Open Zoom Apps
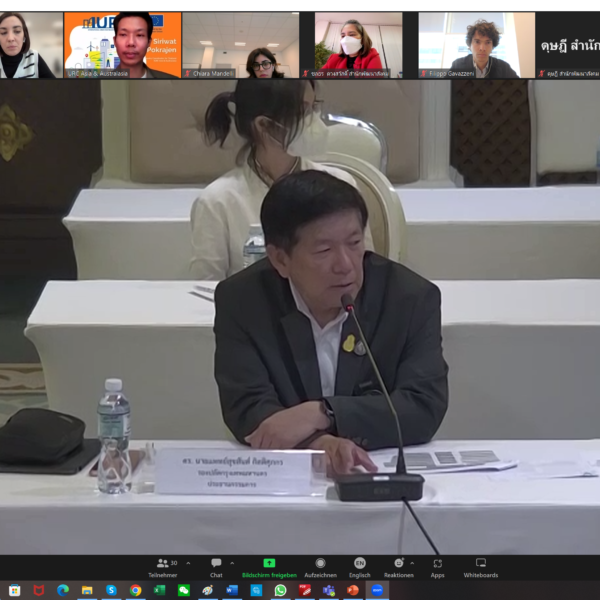Image resolution: width=600 pixels, height=600 pixels. coord(438,568)
